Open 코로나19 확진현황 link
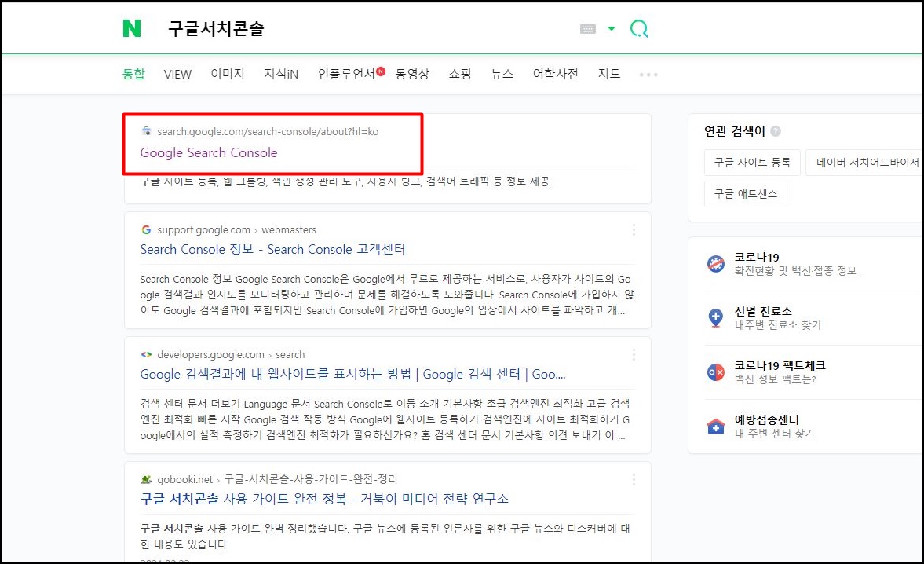The image size is (924, 564). tap(795, 263)
